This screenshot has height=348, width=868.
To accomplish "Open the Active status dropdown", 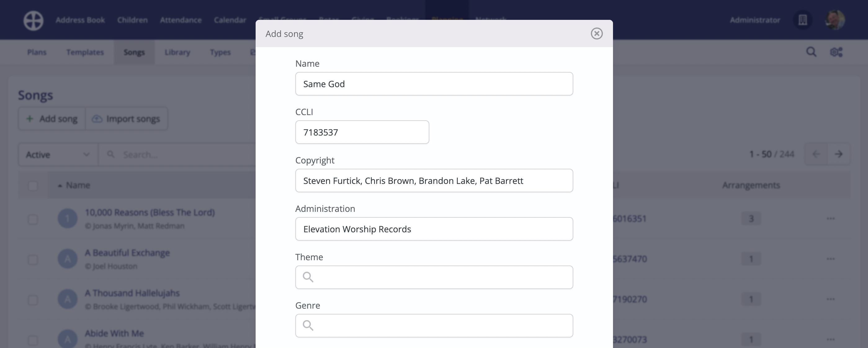I will [58, 155].
